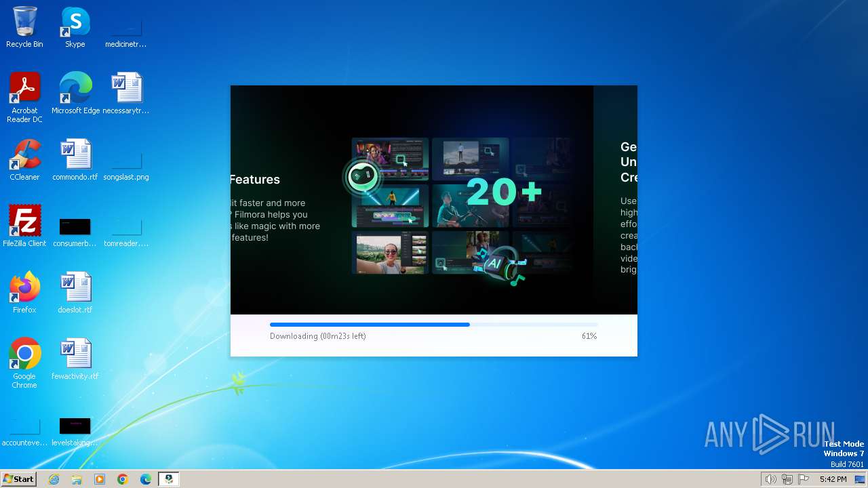Select the necessarytr... Word document
The width and height of the screenshot is (868, 488).
coord(126,94)
